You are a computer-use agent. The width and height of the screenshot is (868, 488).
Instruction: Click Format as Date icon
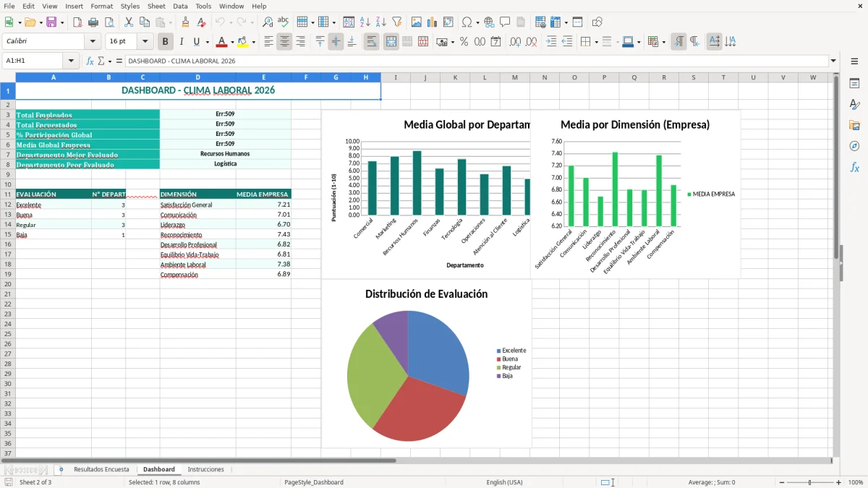496,42
